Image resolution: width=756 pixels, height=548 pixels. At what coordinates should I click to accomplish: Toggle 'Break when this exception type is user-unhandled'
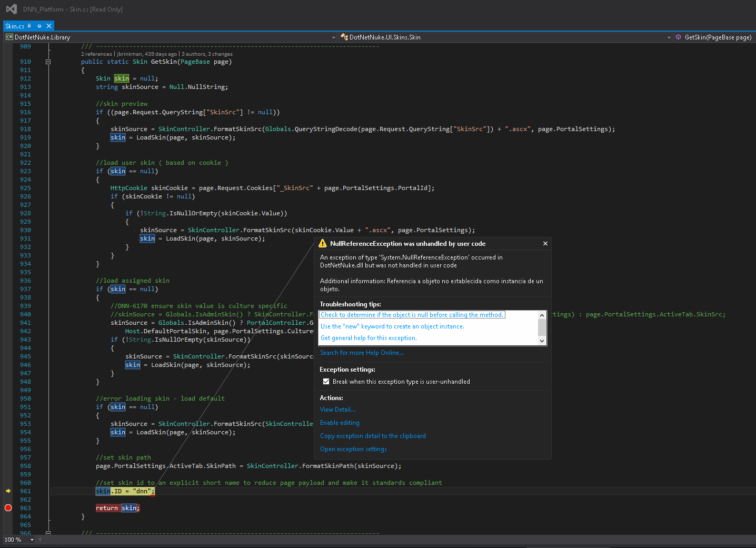pyautogui.click(x=326, y=382)
